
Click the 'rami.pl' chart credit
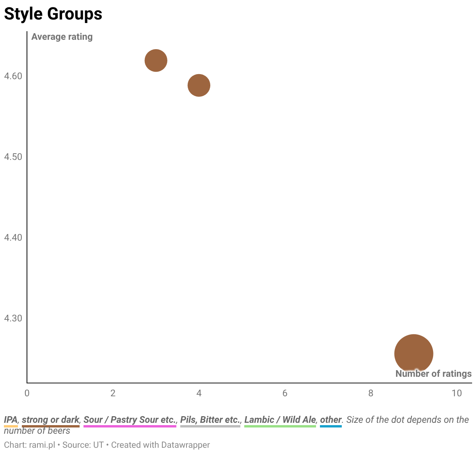point(42,445)
